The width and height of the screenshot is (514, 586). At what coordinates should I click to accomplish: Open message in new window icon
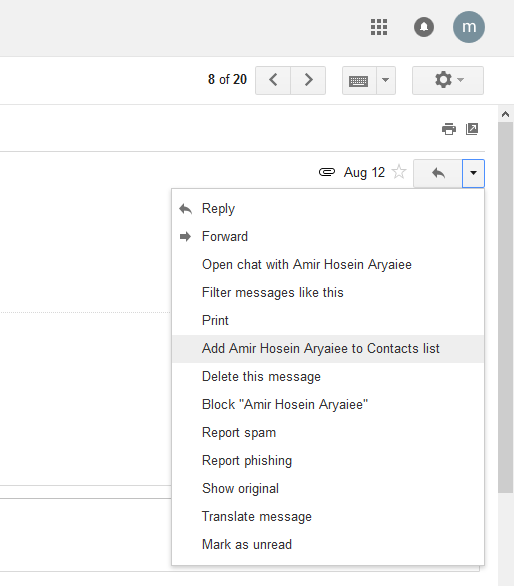pyautogui.click(x=472, y=129)
